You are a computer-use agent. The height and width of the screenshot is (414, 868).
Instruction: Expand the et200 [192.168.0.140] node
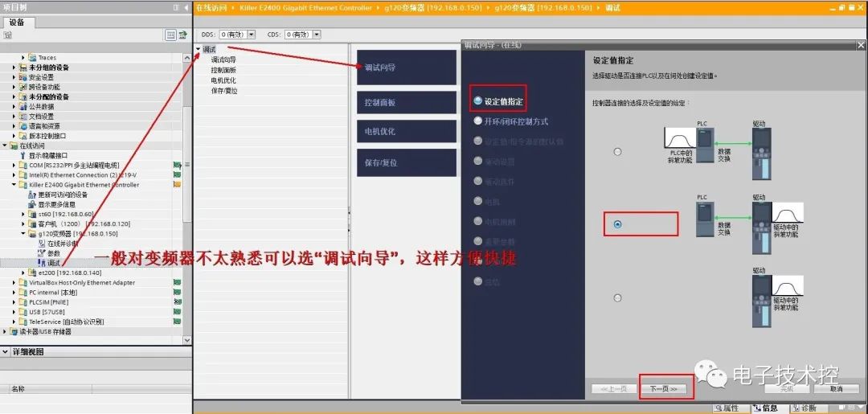pos(24,273)
